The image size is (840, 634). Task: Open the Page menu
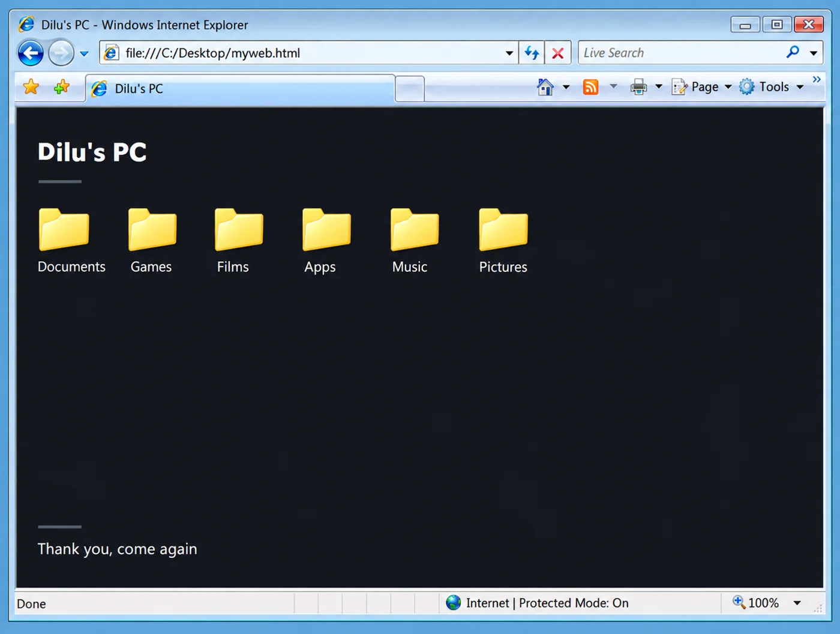coord(702,87)
